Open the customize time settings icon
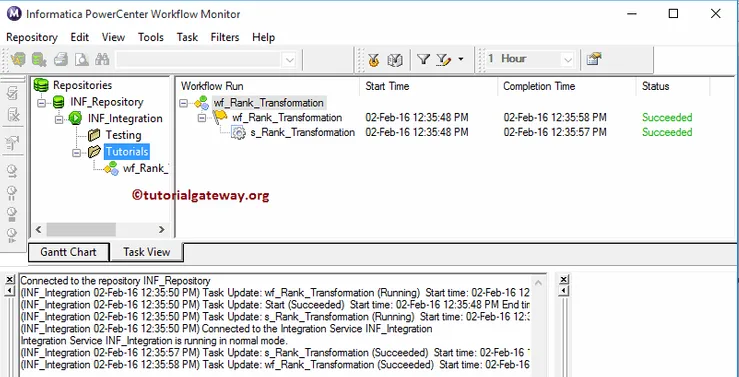739x377 pixels. (594, 59)
